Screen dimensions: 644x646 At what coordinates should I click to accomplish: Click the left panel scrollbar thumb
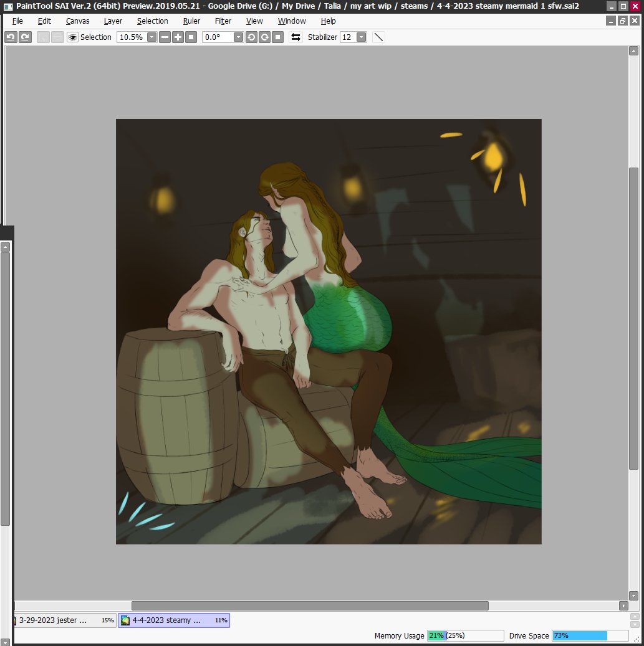coord(6,389)
